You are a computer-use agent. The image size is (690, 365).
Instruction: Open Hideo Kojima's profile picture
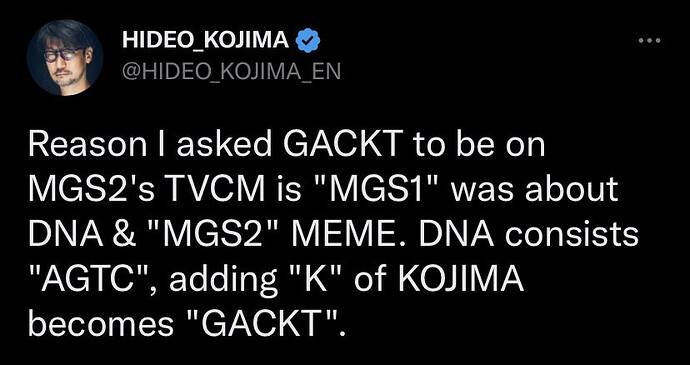pos(65,58)
